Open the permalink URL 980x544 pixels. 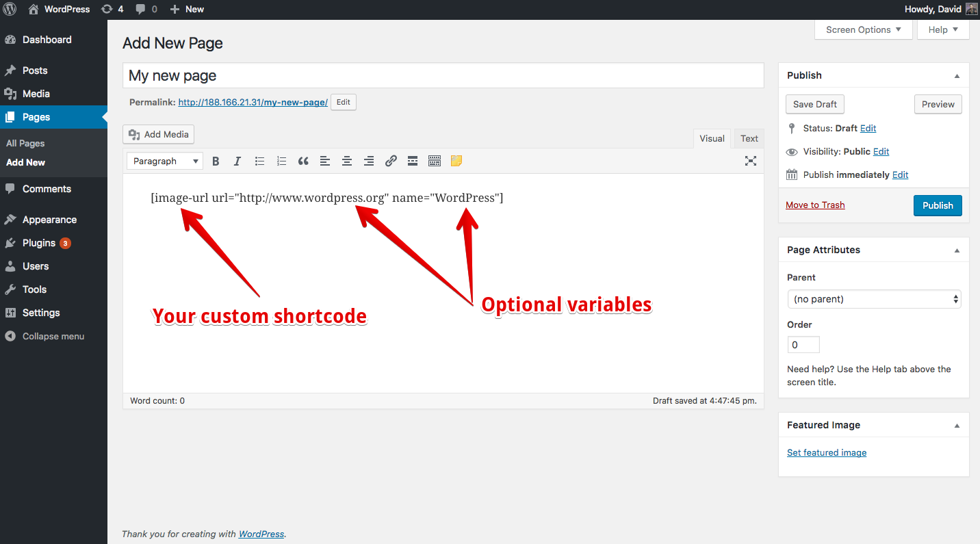(x=253, y=103)
